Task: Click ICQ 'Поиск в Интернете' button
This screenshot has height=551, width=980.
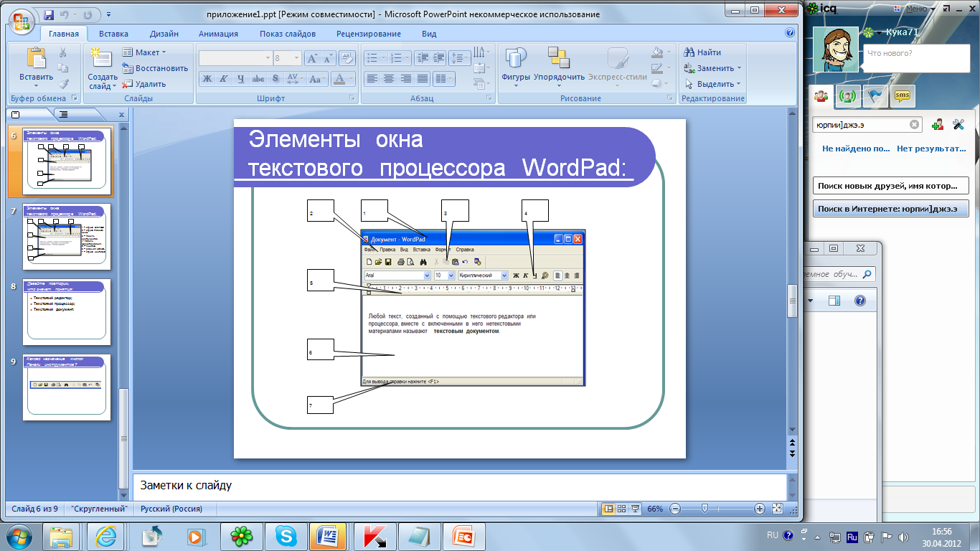Action: [x=890, y=209]
